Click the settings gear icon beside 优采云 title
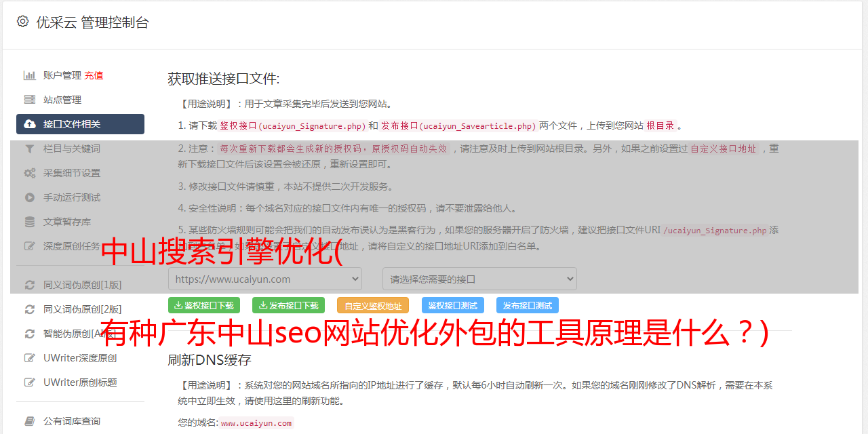Screen dimensions: 868x434 point(23,22)
